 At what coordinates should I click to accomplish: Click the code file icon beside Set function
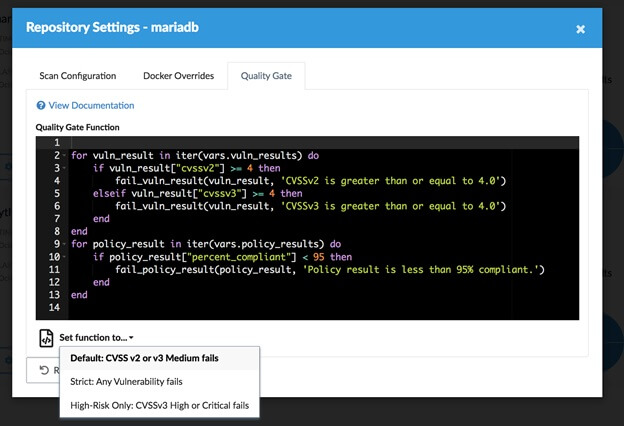pos(46,338)
